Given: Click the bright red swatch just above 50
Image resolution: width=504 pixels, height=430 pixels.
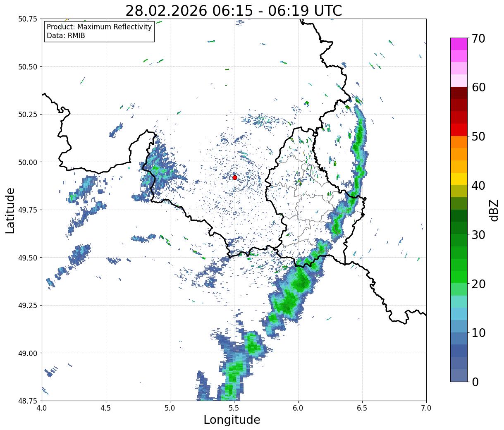Looking at the screenshot, I should [x=459, y=130].
